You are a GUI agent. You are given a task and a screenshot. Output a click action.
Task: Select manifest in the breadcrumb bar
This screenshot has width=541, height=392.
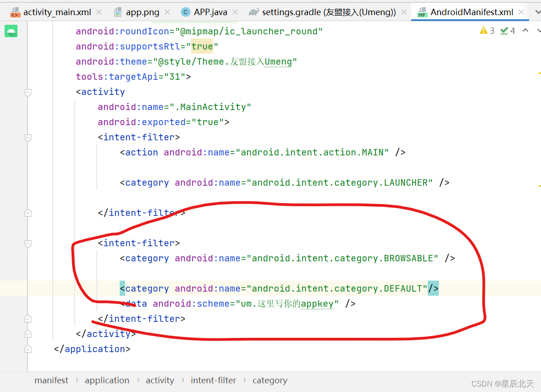[51, 380]
